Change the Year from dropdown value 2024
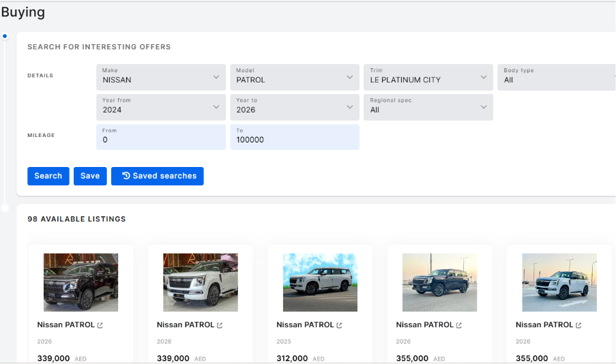 (161, 107)
